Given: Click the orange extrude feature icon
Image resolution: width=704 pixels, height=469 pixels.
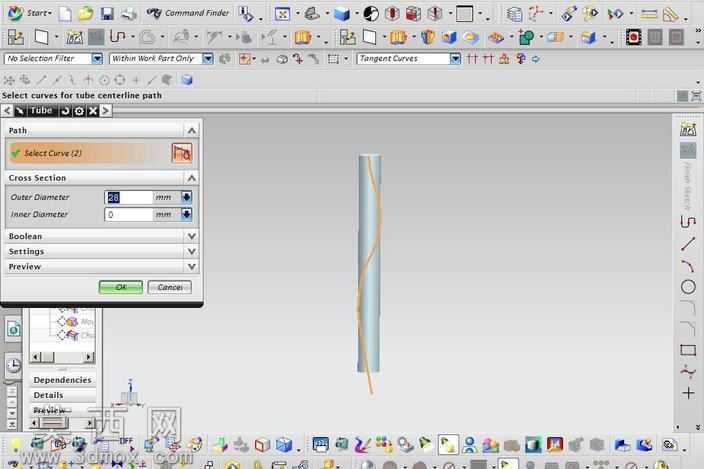Looking at the screenshot, I should pos(303,37).
